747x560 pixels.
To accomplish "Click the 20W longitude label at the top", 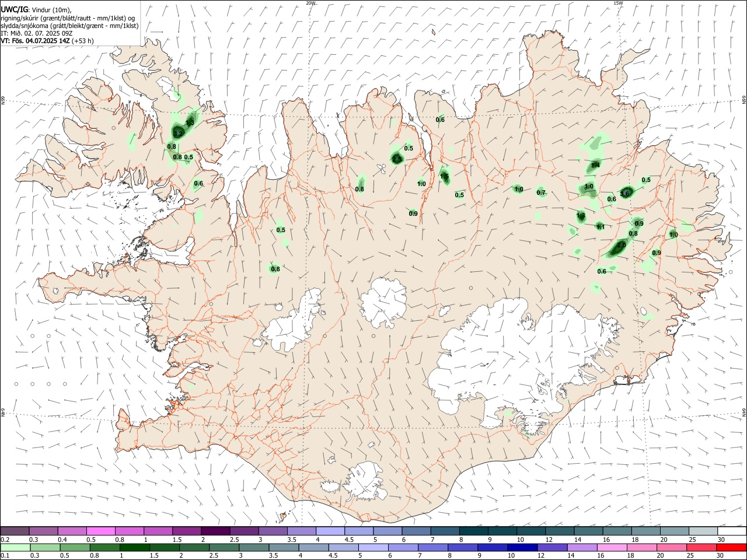I will point(311,3).
